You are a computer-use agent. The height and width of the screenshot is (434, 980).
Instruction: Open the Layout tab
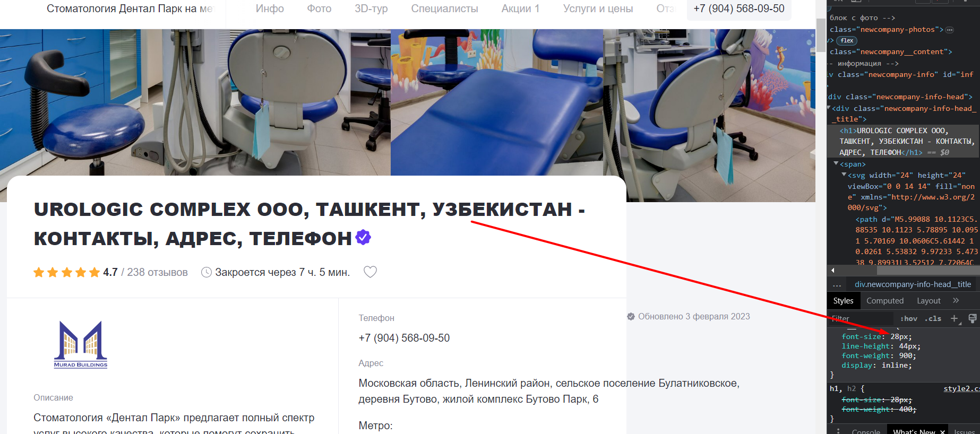[x=929, y=300]
